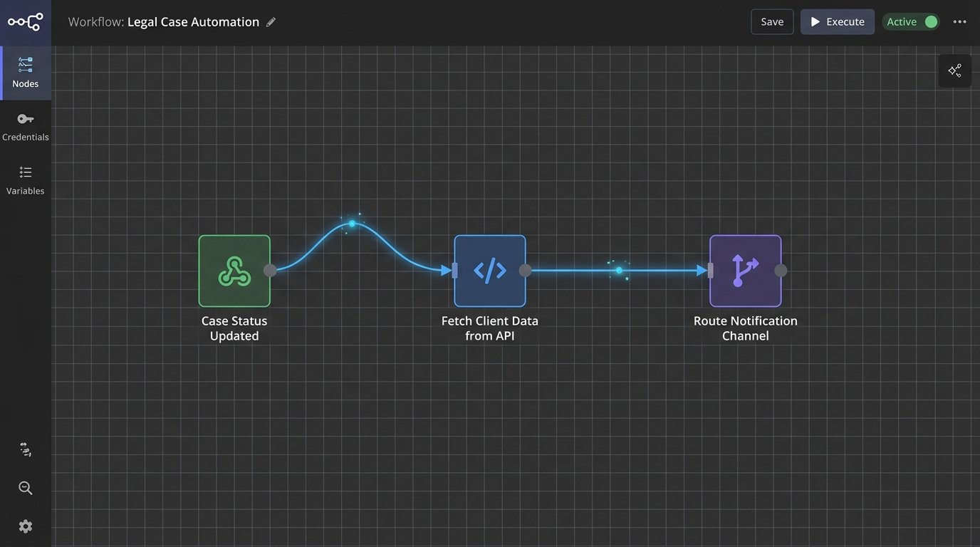
Task: Click glowing midpoint on curved webhook connection
Action: coord(352,224)
